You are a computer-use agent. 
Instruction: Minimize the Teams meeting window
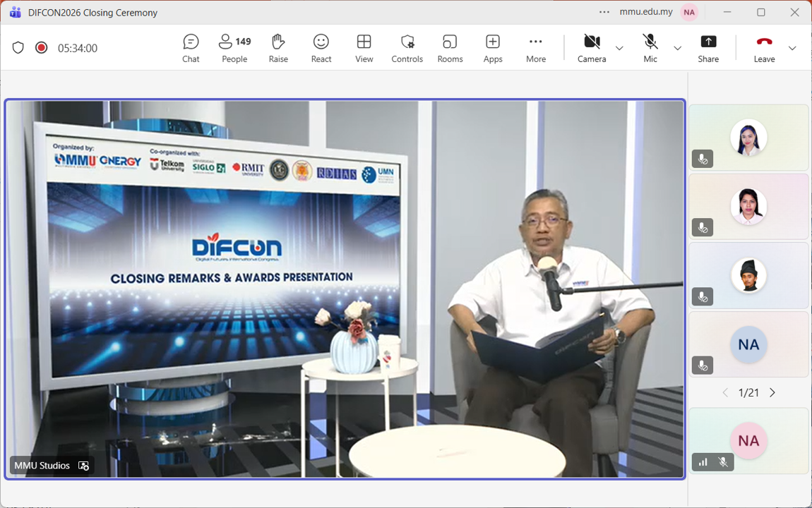[x=727, y=12]
